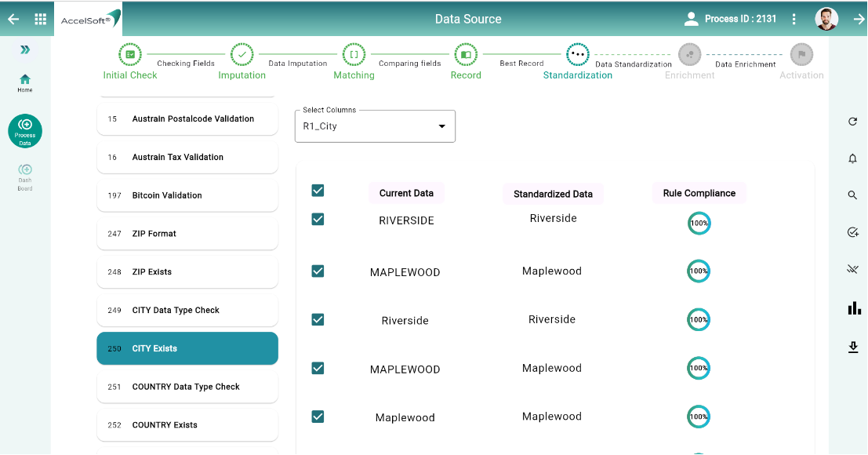
Task: Select the COUNTRY Exists rule
Action: tap(187, 425)
